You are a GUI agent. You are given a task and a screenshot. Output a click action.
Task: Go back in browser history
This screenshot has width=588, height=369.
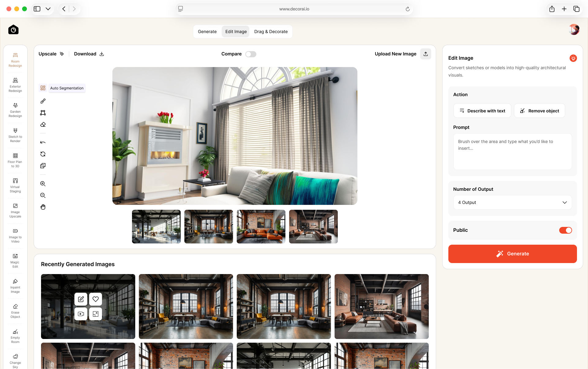(x=64, y=9)
